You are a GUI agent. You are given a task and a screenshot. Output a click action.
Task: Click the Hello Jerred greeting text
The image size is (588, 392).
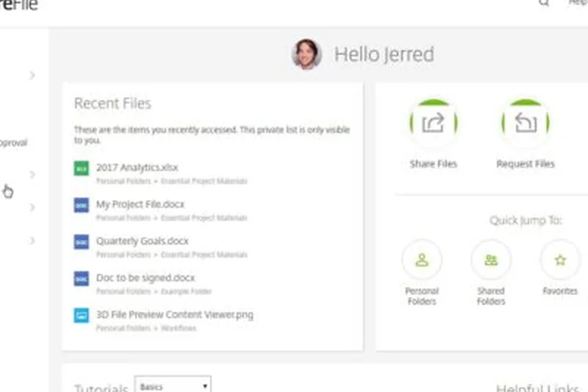384,54
